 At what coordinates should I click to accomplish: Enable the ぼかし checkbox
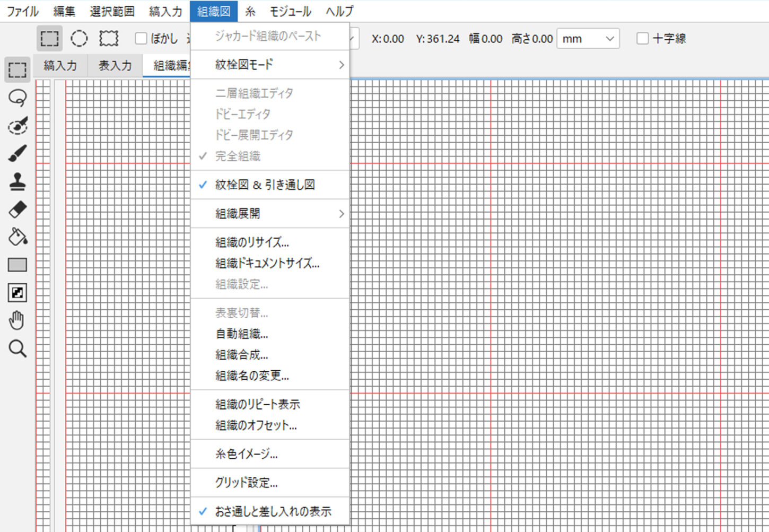click(141, 38)
